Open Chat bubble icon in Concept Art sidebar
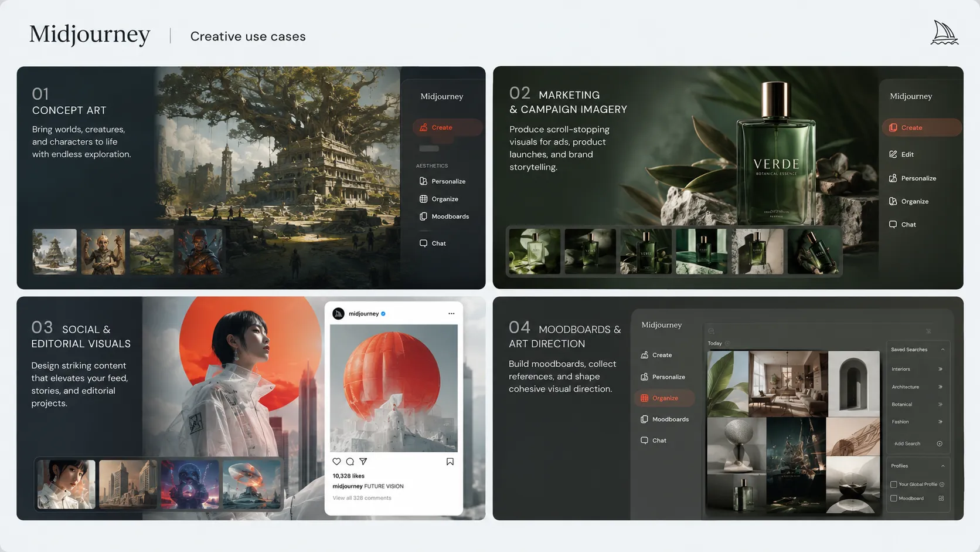Image resolution: width=980 pixels, height=552 pixels. [x=423, y=243]
